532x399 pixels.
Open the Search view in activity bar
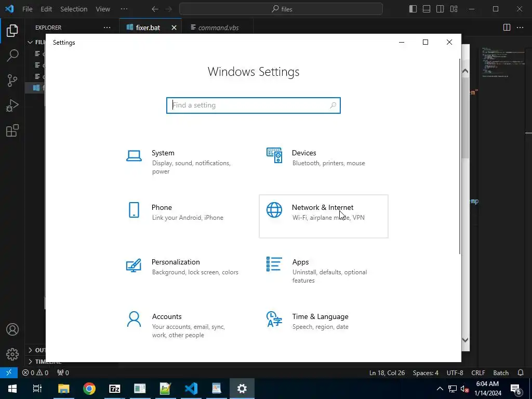coord(12,55)
